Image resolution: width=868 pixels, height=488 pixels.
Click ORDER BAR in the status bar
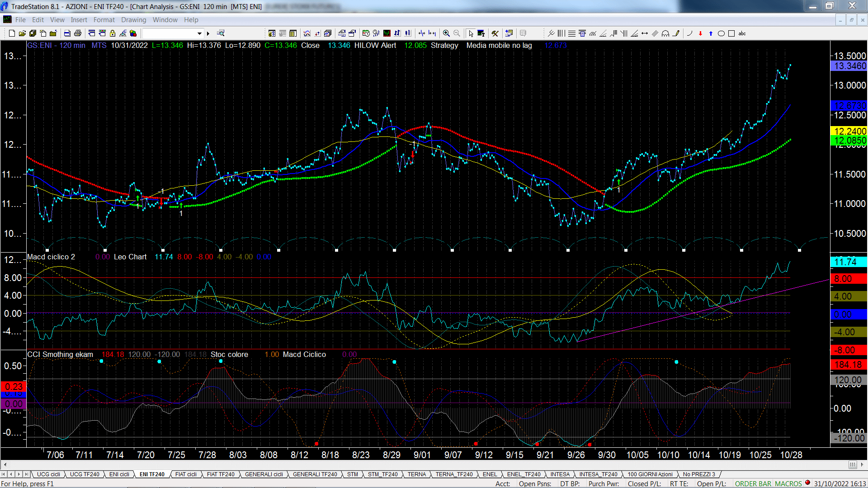click(x=753, y=483)
